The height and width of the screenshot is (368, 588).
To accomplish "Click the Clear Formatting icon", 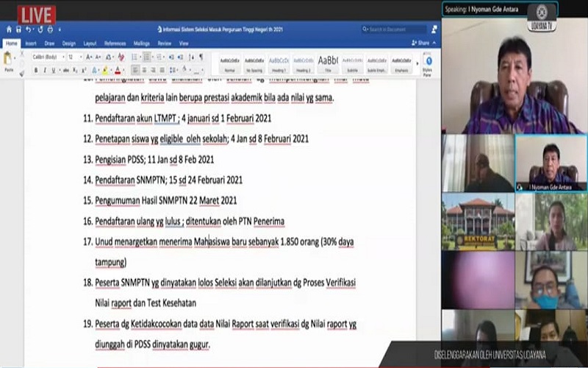I will tap(121, 57).
